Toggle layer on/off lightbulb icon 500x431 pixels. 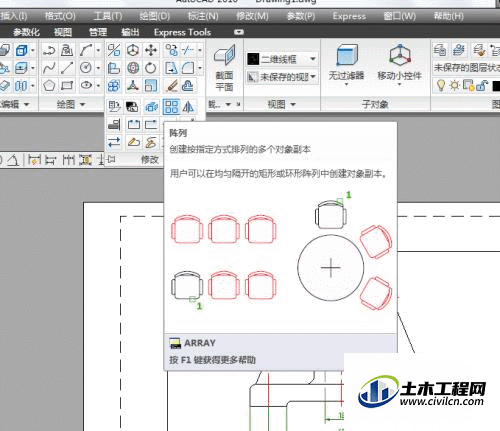tap(441, 86)
